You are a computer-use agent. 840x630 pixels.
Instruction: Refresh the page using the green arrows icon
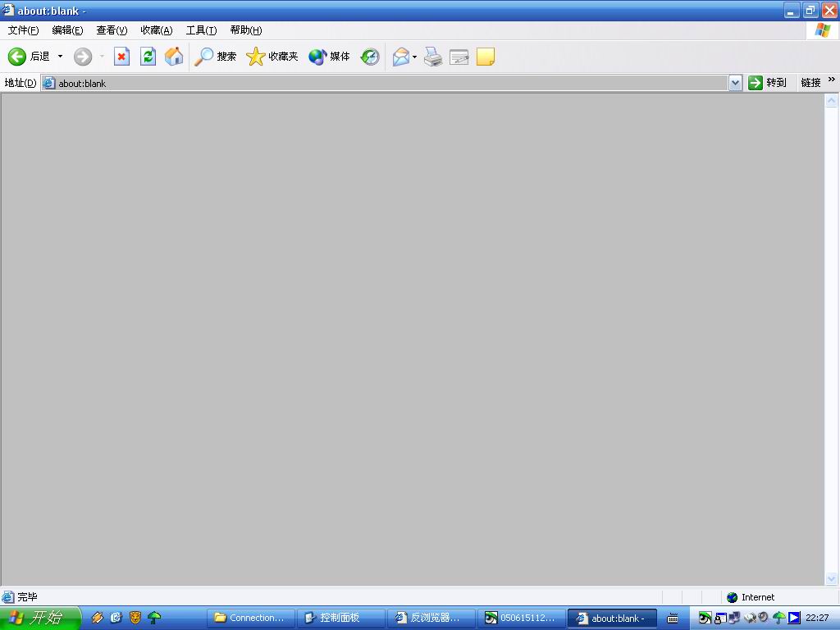point(148,57)
